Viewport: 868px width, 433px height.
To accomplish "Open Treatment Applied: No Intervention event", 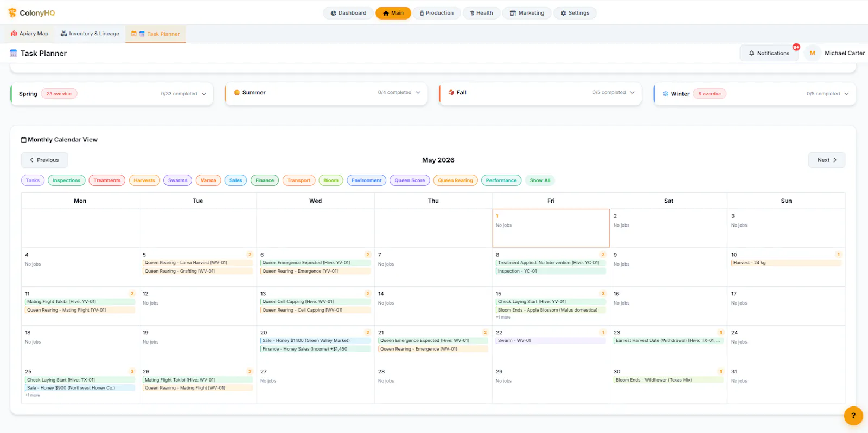I will pos(551,263).
